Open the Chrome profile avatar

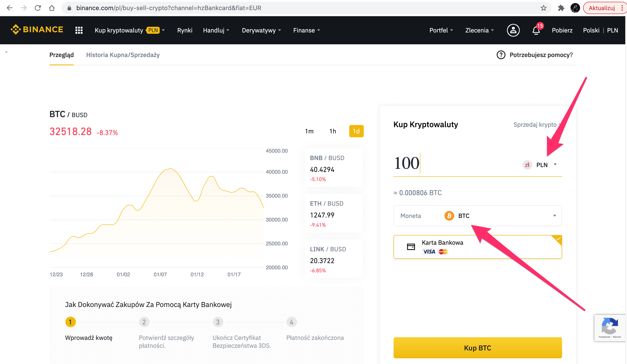(x=575, y=8)
